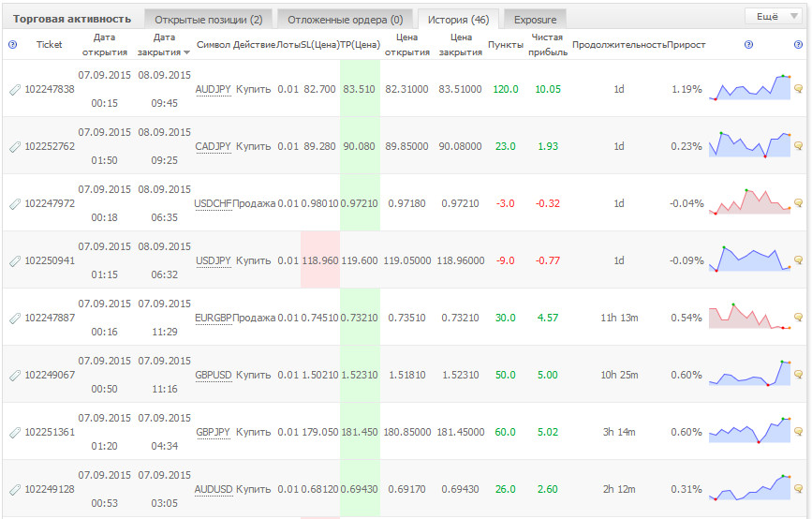This screenshot has width=812, height=519.
Task: Expand the Ещё dropdown
Action: (774, 17)
